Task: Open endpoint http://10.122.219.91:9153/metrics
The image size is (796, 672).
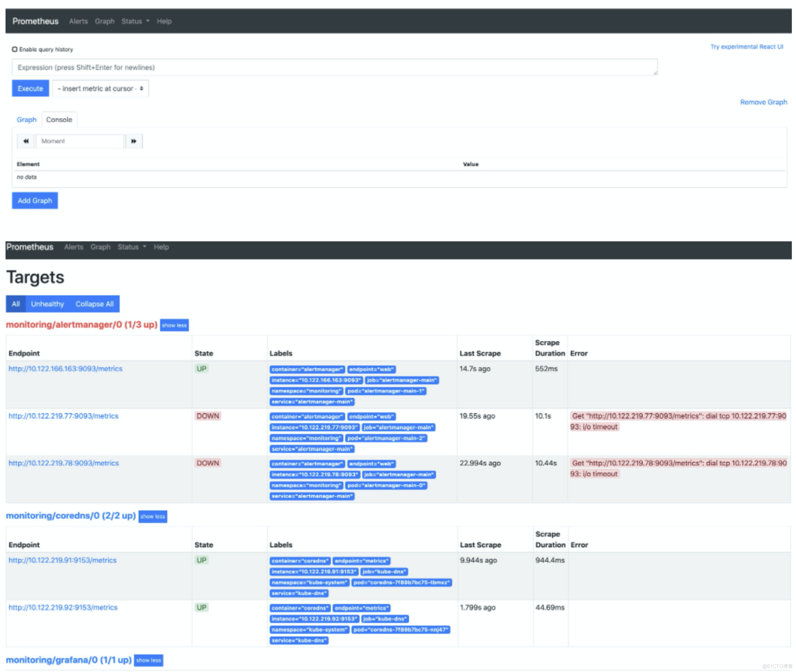Action: point(62,560)
